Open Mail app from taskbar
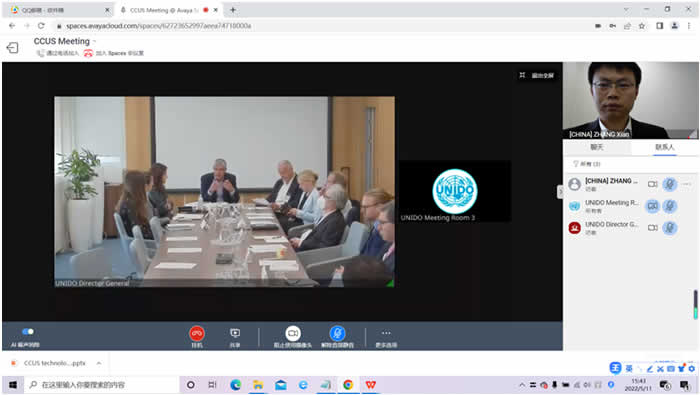The width and height of the screenshot is (700, 395). 281,385
